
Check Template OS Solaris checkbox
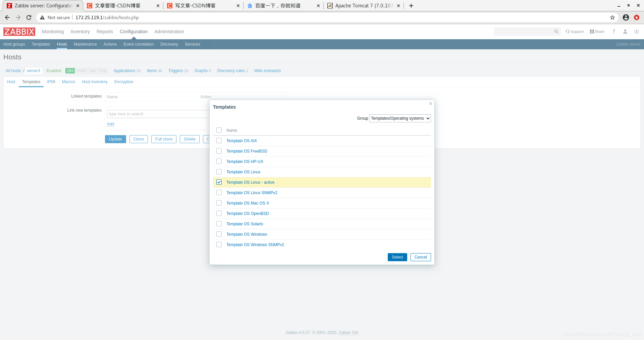click(x=219, y=224)
